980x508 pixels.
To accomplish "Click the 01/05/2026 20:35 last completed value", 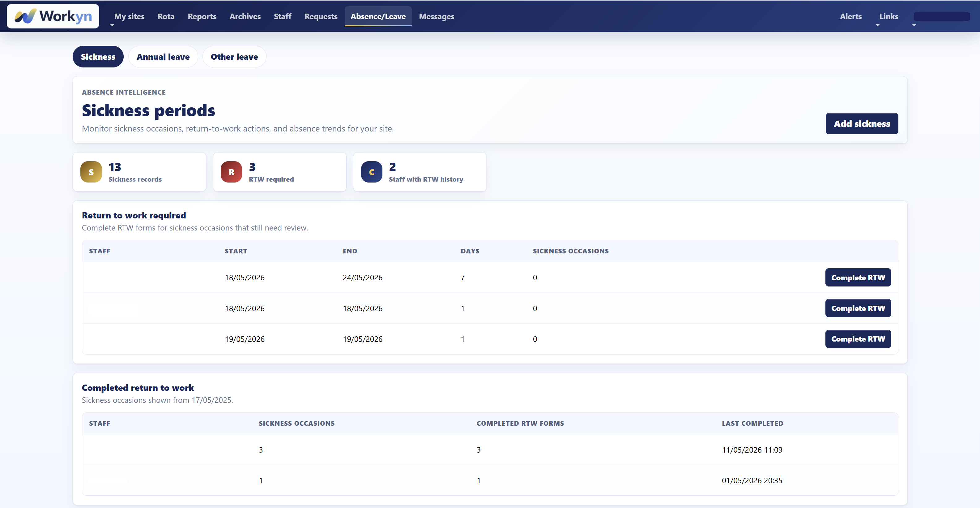I will point(752,480).
